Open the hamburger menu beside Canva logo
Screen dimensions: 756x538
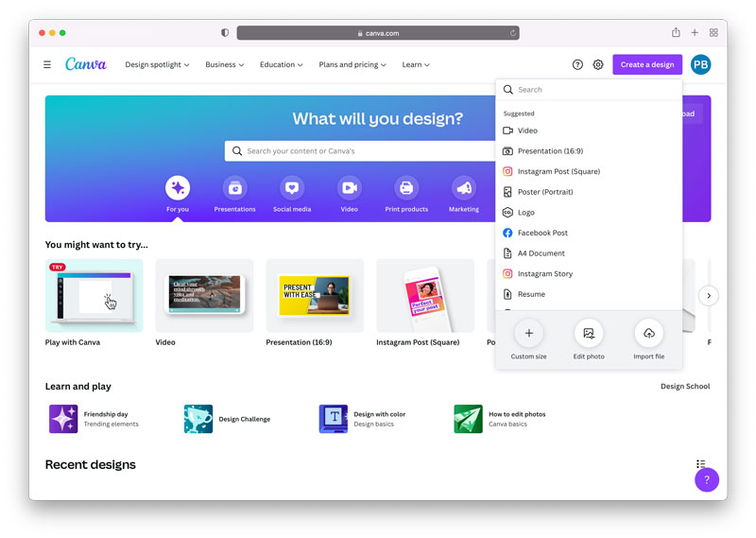point(46,64)
